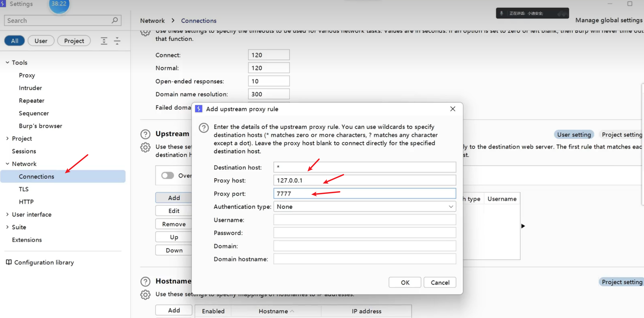The image size is (644, 318).
Task: Confirm the rule with OK button
Action: [405, 282]
